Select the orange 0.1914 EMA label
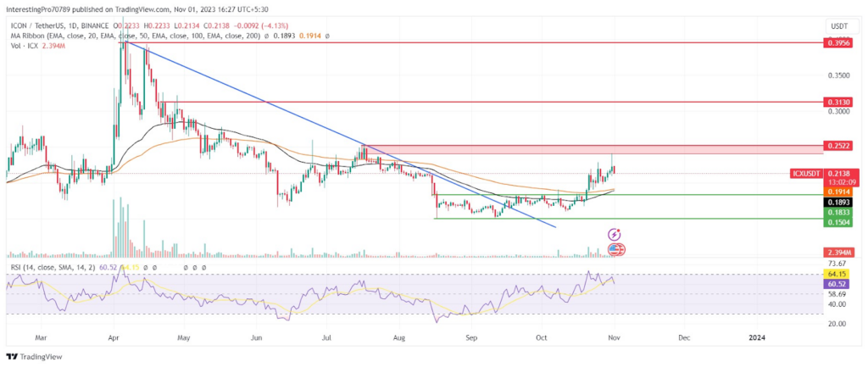 click(x=837, y=192)
